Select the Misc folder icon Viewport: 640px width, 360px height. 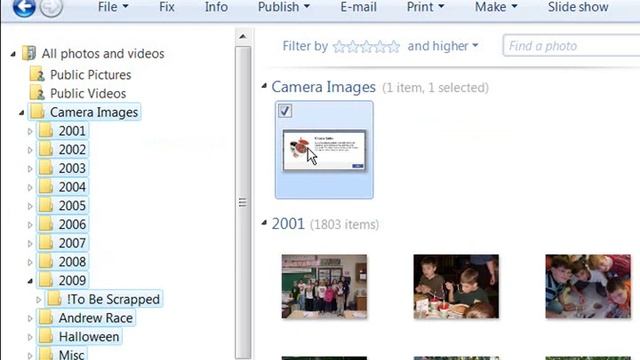pyautogui.click(x=46, y=354)
